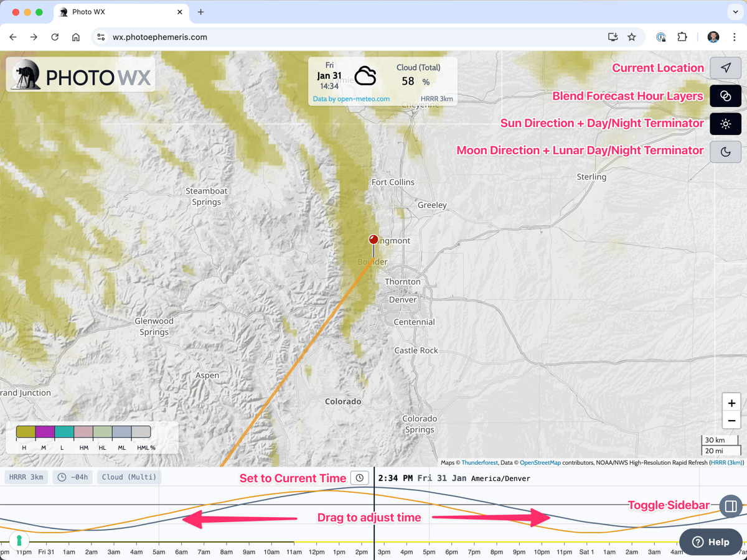Click the address bar URL wx.photoephemeris.com
The width and height of the screenshot is (747, 560).
tap(160, 37)
